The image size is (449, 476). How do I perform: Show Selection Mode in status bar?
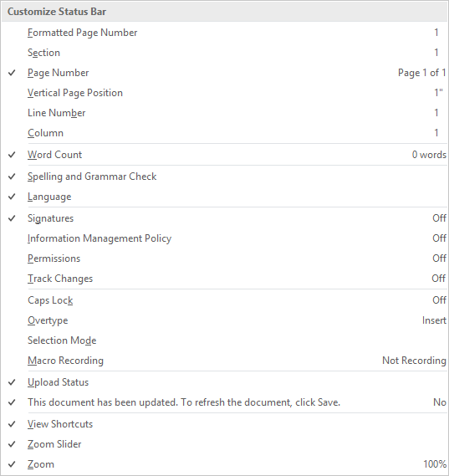(x=224, y=340)
